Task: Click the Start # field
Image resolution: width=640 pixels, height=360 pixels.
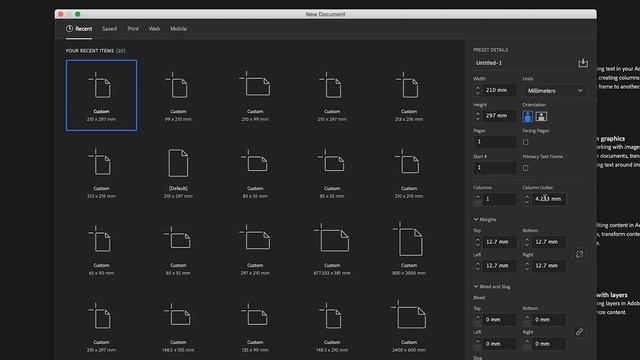Action: click(x=495, y=167)
